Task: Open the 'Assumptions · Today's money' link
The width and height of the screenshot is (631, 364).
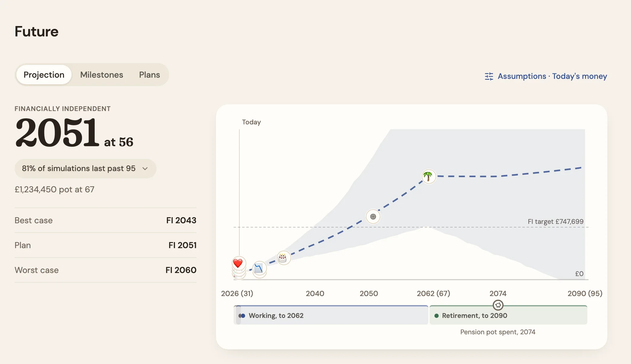Action: [546, 76]
